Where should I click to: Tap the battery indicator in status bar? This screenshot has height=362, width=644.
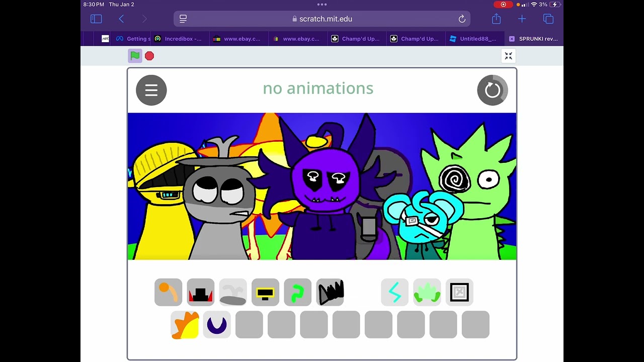pyautogui.click(x=555, y=5)
